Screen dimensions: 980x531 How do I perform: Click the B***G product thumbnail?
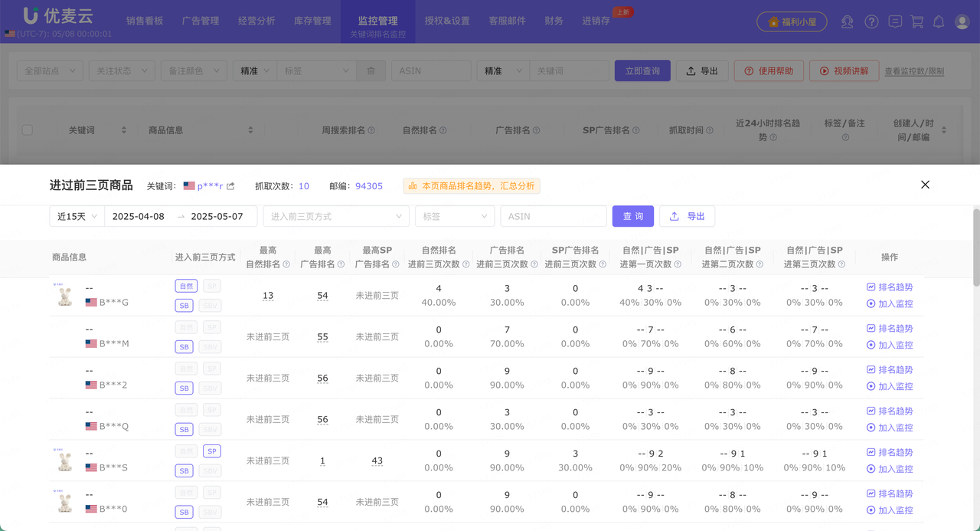click(x=64, y=295)
